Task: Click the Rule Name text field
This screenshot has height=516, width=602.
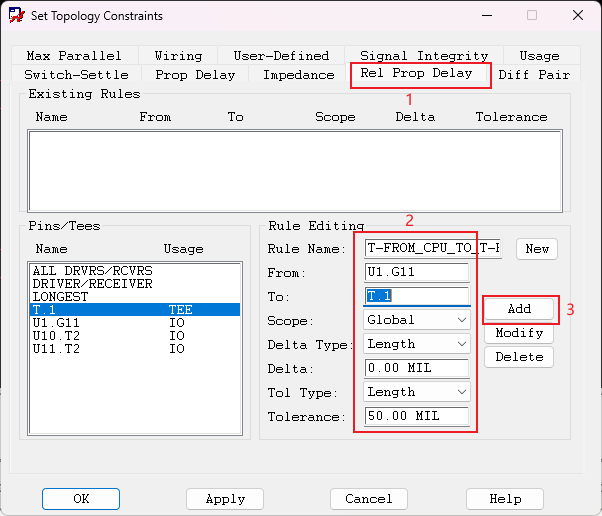Action: point(434,248)
